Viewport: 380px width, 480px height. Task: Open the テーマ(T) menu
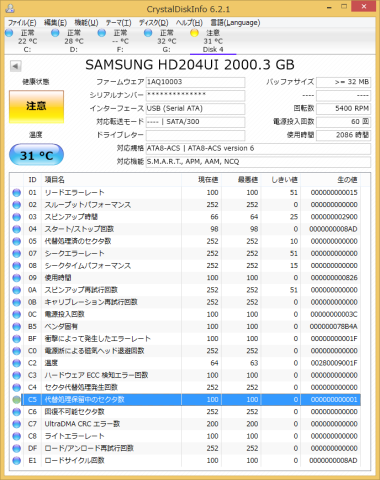click(118, 23)
